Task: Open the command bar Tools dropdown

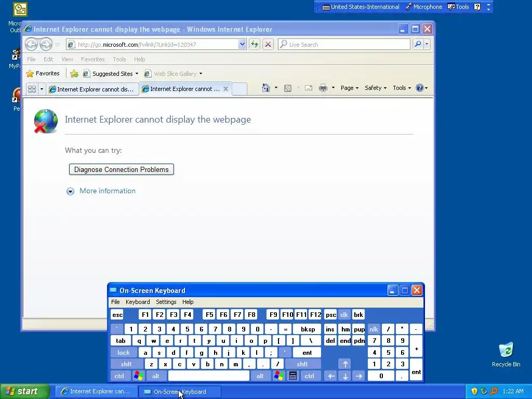Action: pyautogui.click(x=402, y=88)
